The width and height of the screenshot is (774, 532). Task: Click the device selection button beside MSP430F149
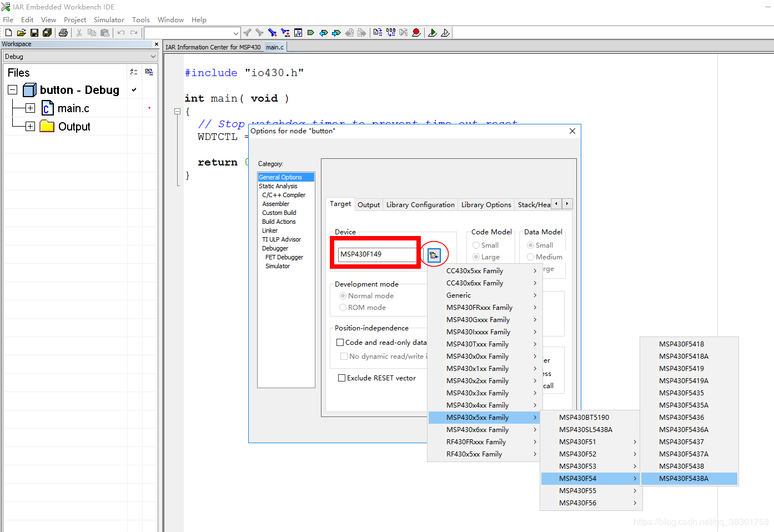click(x=434, y=255)
